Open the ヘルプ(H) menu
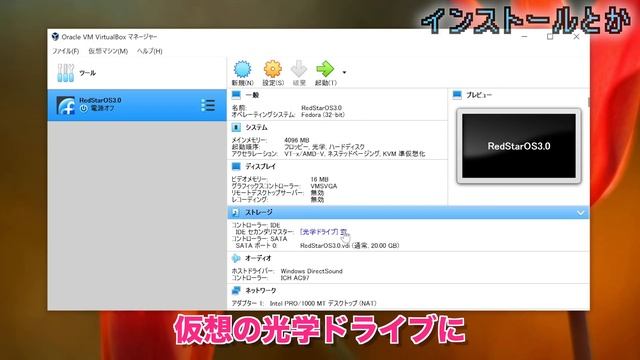640x360 pixels. tap(149, 51)
